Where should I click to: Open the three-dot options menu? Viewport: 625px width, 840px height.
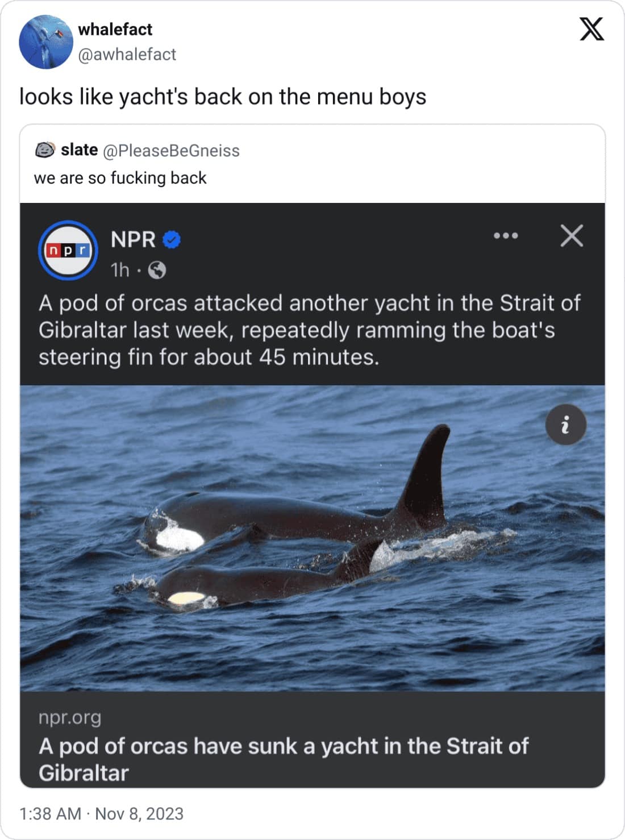506,236
